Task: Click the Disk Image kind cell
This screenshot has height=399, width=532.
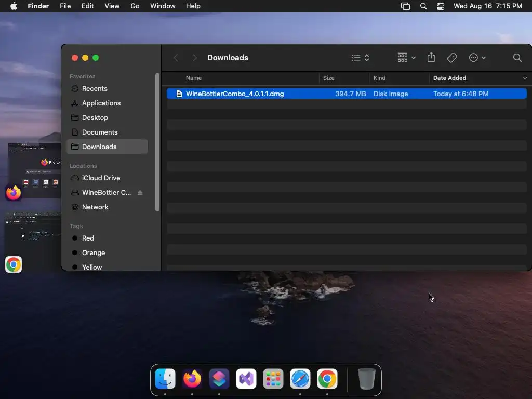Action: (391, 94)
